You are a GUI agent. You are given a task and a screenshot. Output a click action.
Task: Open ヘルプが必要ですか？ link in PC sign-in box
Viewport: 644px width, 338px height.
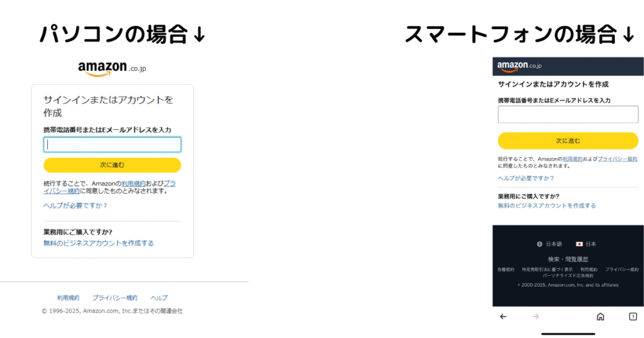click(x=75, y=205)
